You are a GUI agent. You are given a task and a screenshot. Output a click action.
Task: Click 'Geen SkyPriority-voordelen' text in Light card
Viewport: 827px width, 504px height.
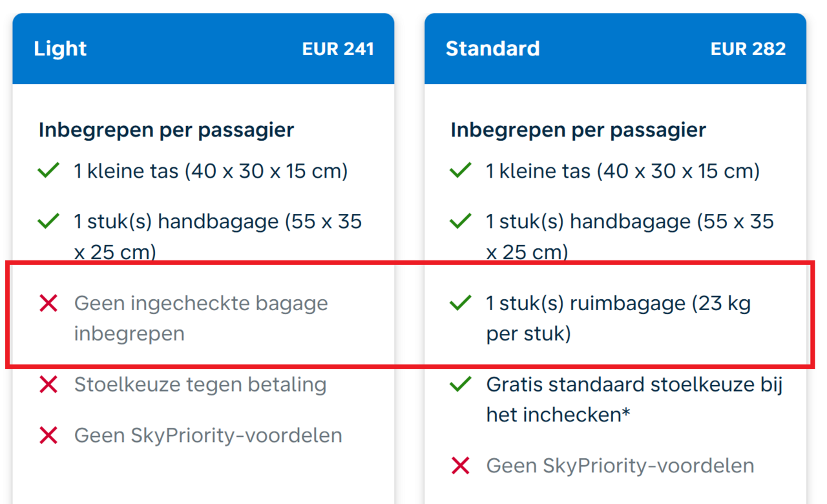[x=208, y=436]
